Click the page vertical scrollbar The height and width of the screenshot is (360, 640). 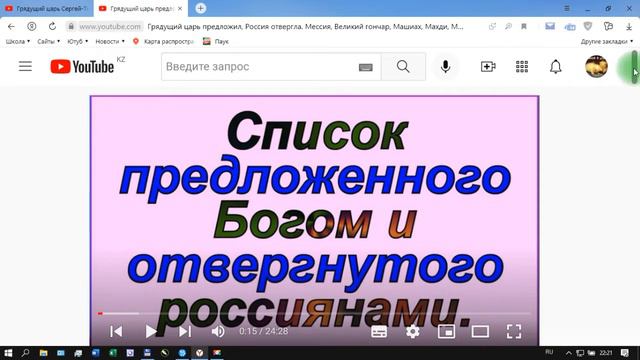[x=635, y=67]
